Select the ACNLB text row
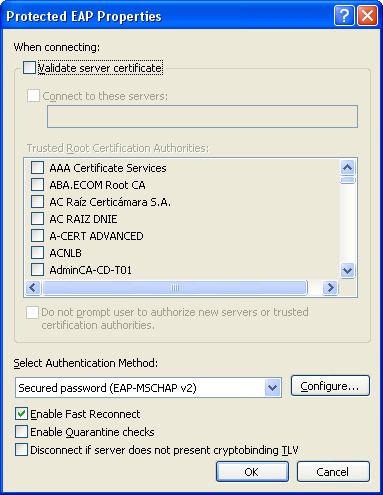This screenshot has height=495, width=383. (x=65, y=253)
